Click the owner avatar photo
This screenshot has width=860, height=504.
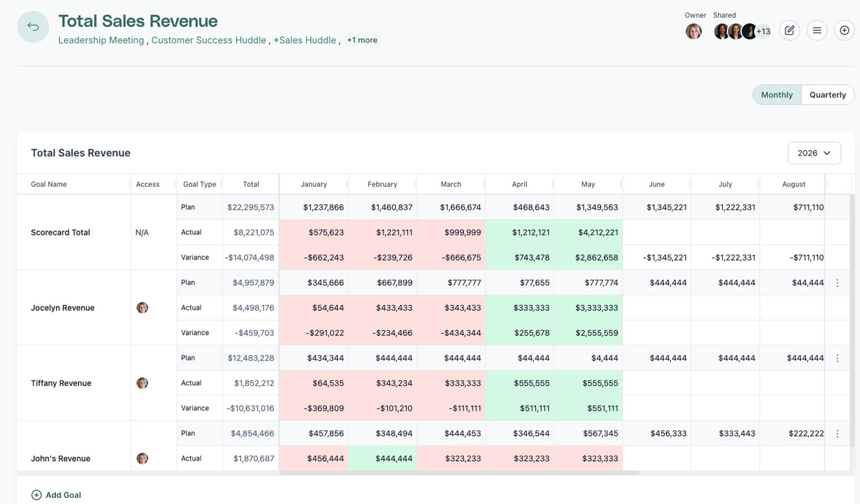tap(693, 31)
